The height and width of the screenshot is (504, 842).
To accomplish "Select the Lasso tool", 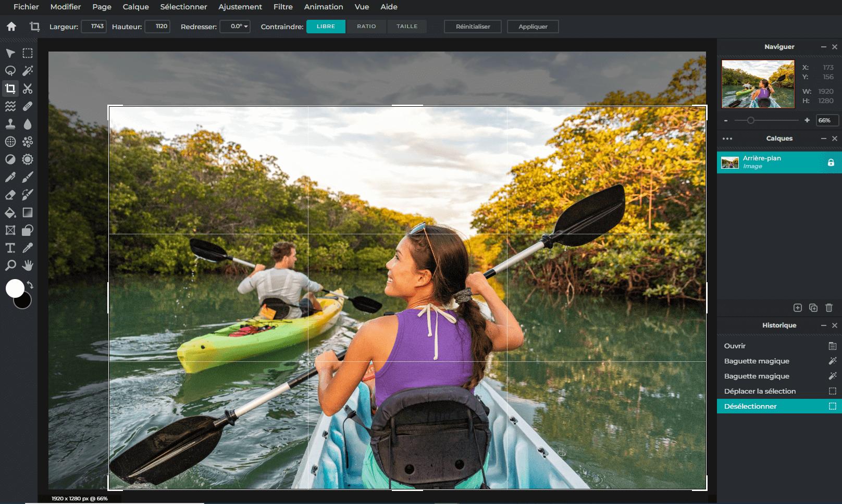I will pos(10,71).
